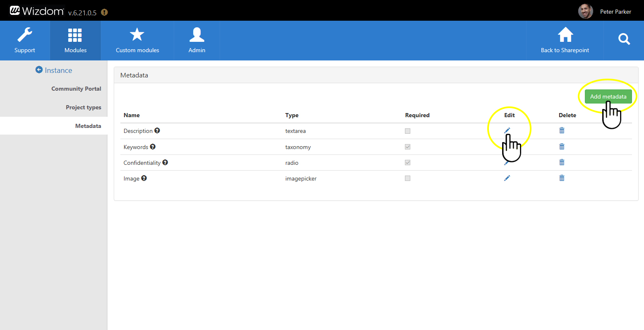The image size is (644, 330).
Task: Open search with the magnifier icon
Action: pos(624,39)
